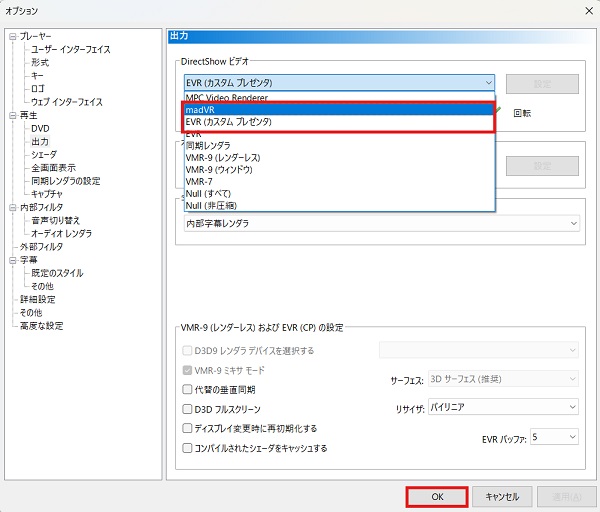Open シェーダ page in the tree
This screenshot has width=600, height=512.
pyautogui.click(x=44, y=154)
